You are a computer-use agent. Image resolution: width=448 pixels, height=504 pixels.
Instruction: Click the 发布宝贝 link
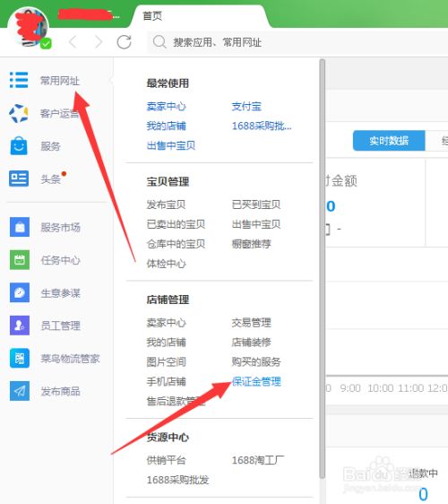pyautogui.click(x=166, y=204)
